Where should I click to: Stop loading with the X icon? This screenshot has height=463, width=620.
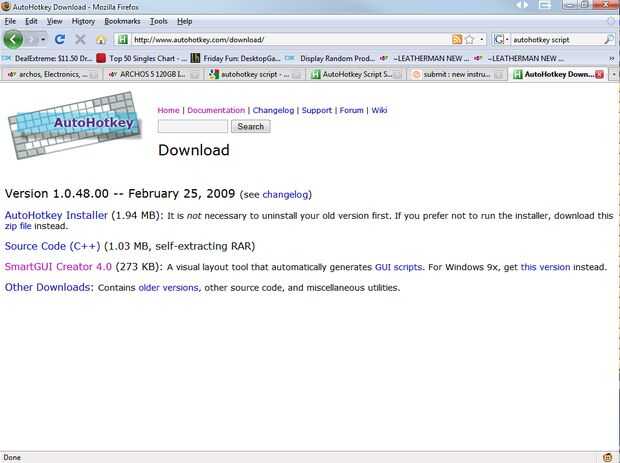point(80,40)
